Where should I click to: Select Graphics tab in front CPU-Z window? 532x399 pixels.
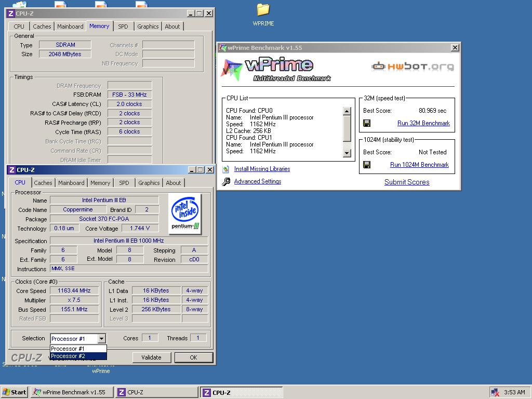tap(149, 183)
